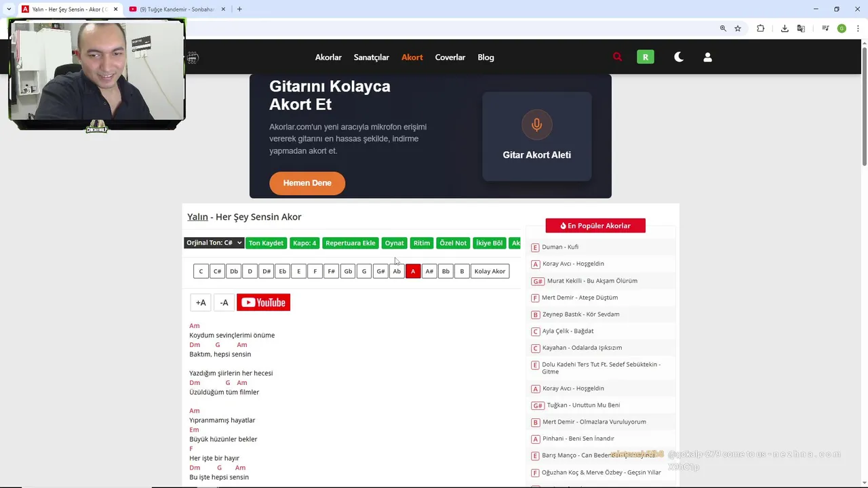Screen dimensions: 868x488
Task: Select the C# key tone button
Action: pyautogui.click(x=217, y=271)
